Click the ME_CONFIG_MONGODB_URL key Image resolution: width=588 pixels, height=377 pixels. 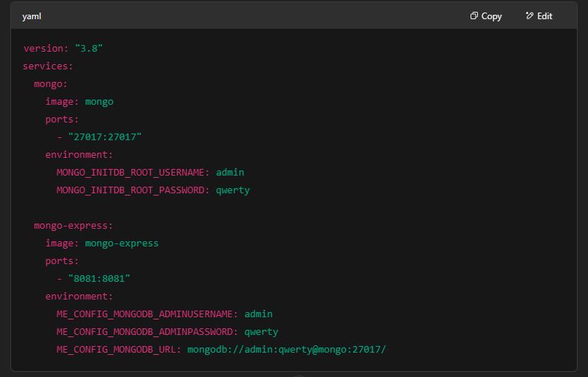[119, 349]
